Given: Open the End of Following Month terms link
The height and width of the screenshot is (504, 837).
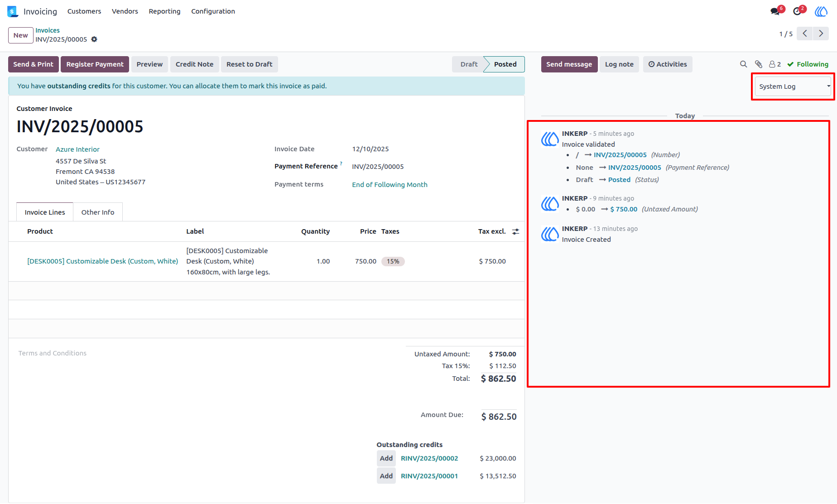Looking at the screenshot, I should tap(390, 184).
